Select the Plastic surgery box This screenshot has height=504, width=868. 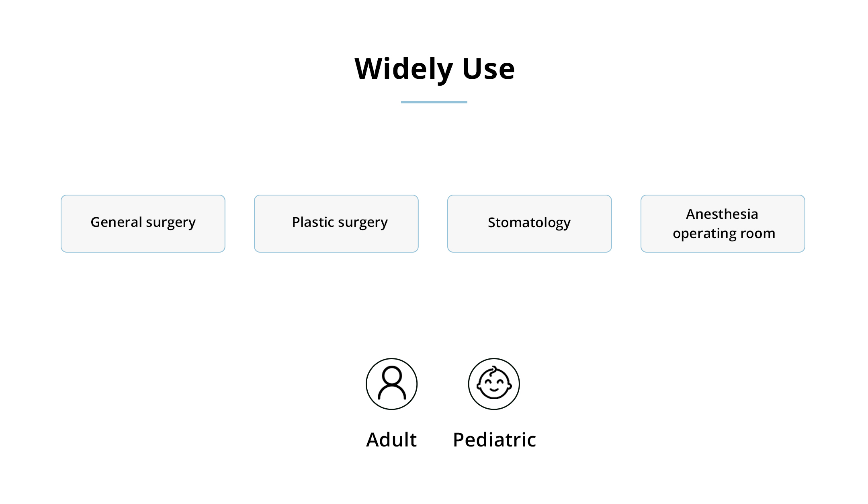336,224
